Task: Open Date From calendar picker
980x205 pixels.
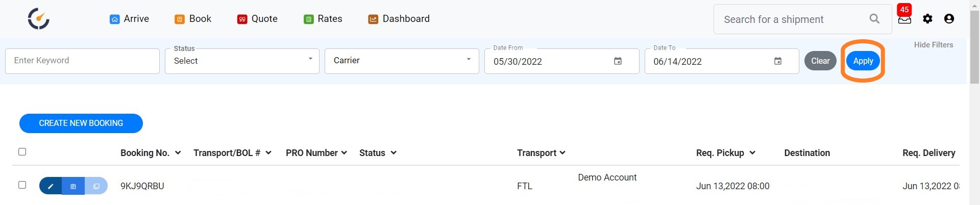Action: tap(618, 61)
